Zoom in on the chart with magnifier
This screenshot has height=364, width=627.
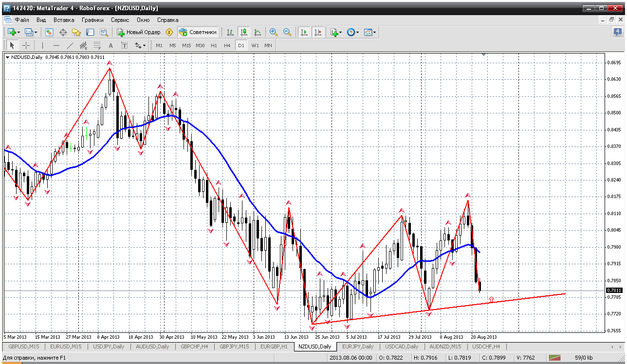coord(274,32)
